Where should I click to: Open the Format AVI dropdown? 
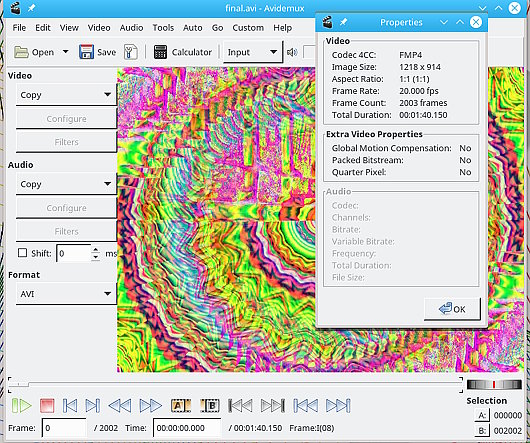click(66, 294)
